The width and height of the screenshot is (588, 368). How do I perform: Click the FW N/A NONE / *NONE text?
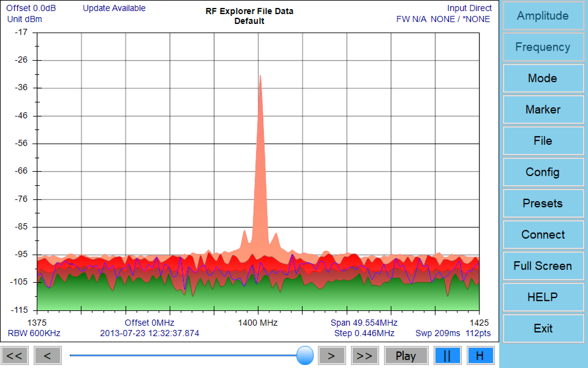point(443,19)
